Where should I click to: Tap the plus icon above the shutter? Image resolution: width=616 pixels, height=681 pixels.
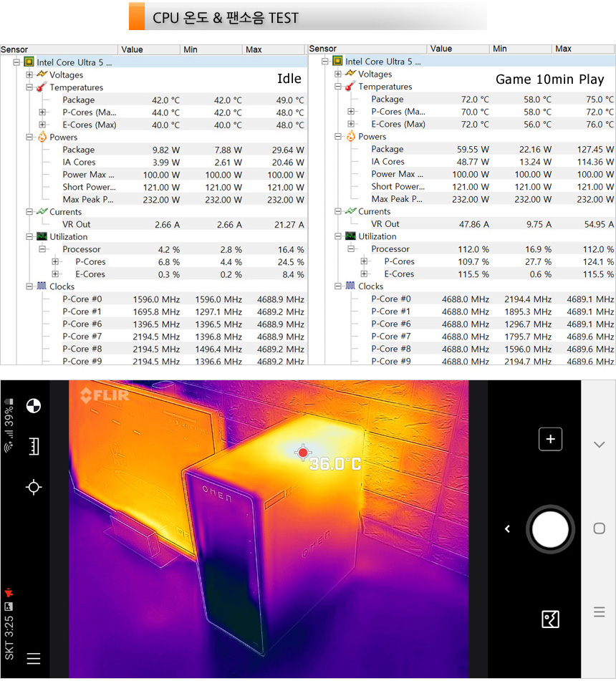click(x=550, y=439)
